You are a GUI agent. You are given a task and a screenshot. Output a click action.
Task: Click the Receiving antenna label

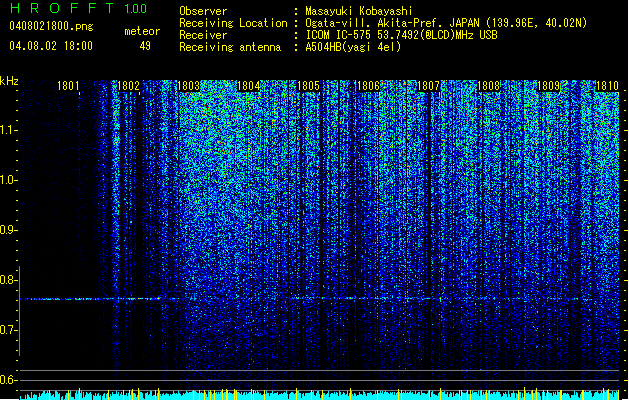click(x=230, y=47)
